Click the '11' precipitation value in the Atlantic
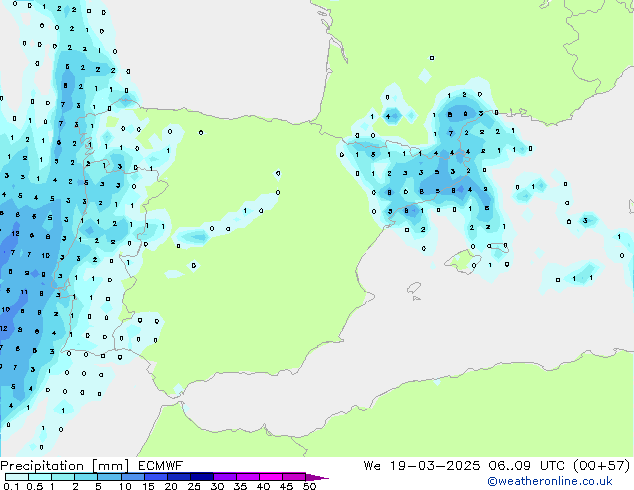 point(24,292)
